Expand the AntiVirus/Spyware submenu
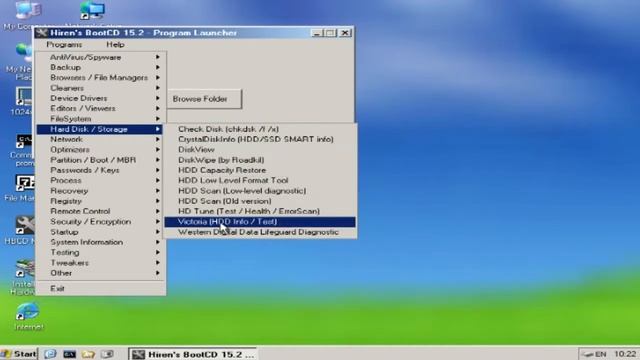 click(x=101, y=57)
